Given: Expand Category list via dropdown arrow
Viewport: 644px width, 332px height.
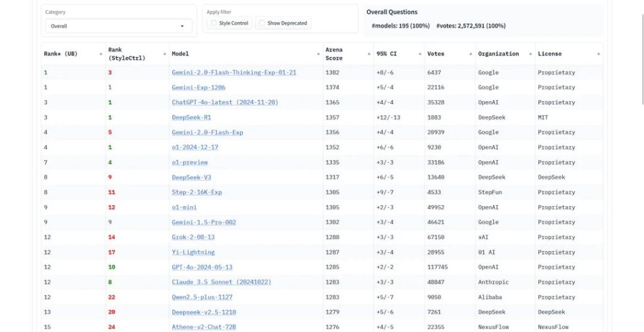Looking at the screenshot, I should click(x=182, y=26).
